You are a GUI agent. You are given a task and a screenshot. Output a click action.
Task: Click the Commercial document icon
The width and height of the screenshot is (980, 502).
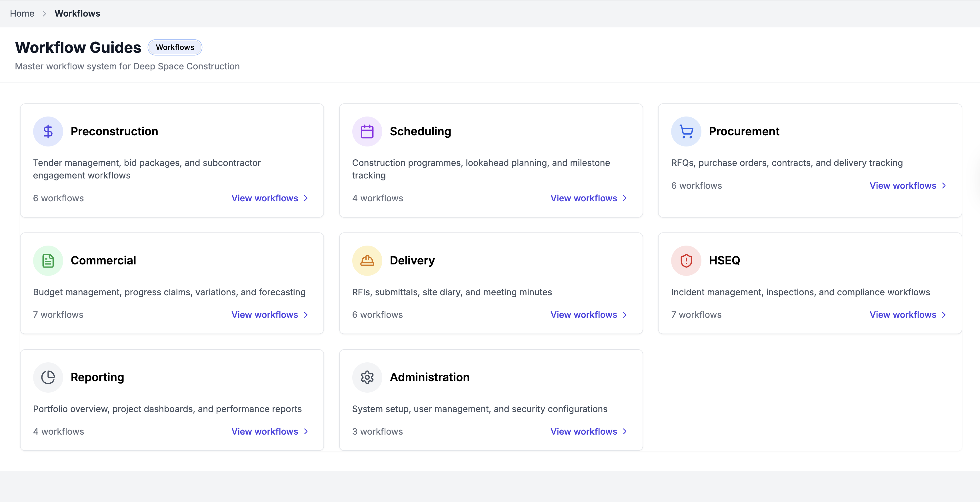click(48, 260)
